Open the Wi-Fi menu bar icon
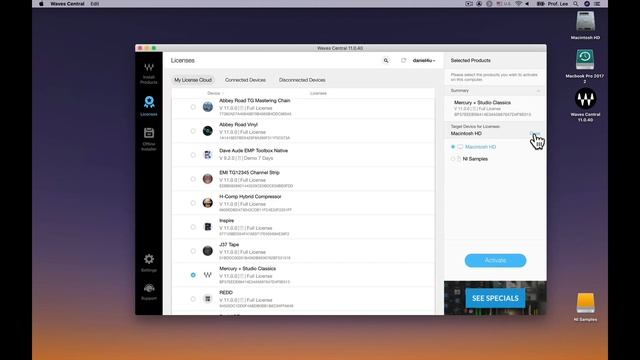The image size is (640, 360). tap(518, 4)
